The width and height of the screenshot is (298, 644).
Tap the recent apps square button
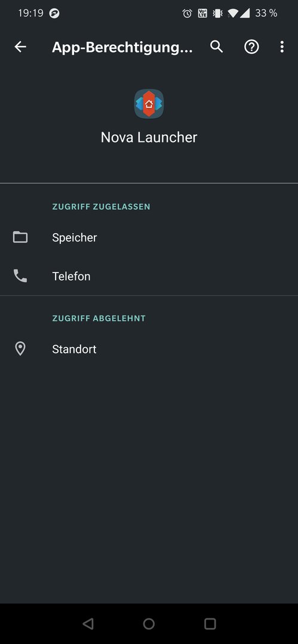point(210,624)
